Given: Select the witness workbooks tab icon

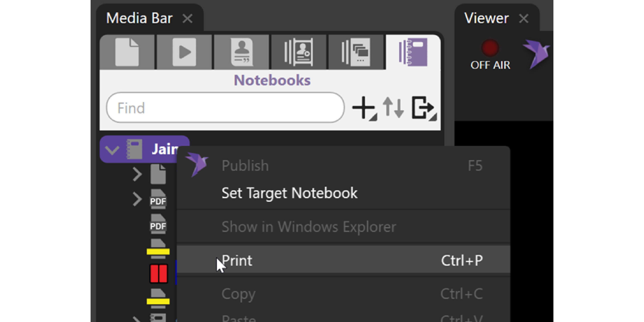Looking at the screenshot, I should click(x=299, y=52).
